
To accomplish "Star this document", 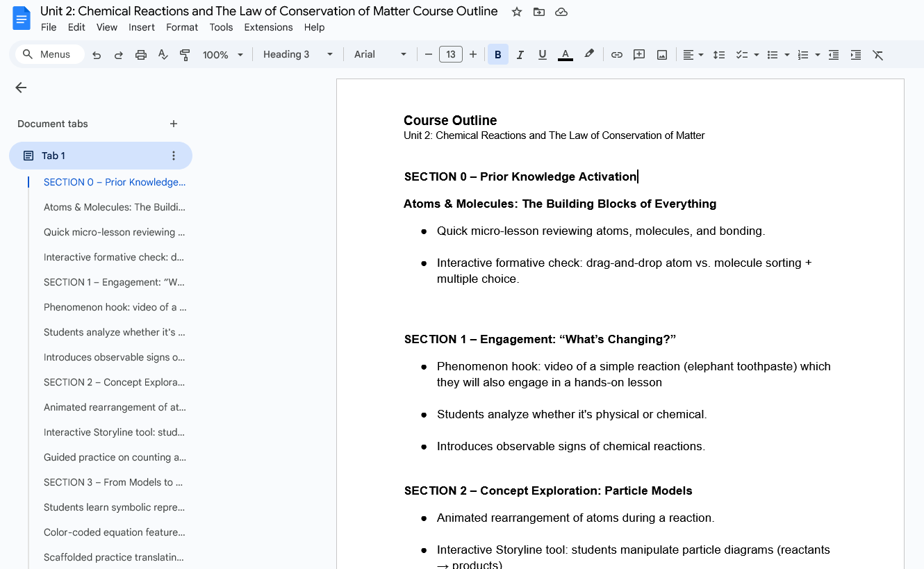I will pos(517,12).
